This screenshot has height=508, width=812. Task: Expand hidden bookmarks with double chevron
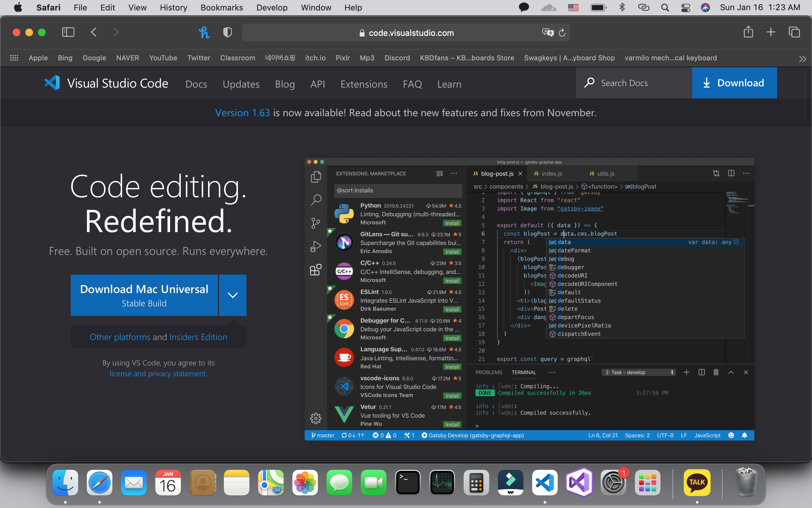tap(802, 59)
